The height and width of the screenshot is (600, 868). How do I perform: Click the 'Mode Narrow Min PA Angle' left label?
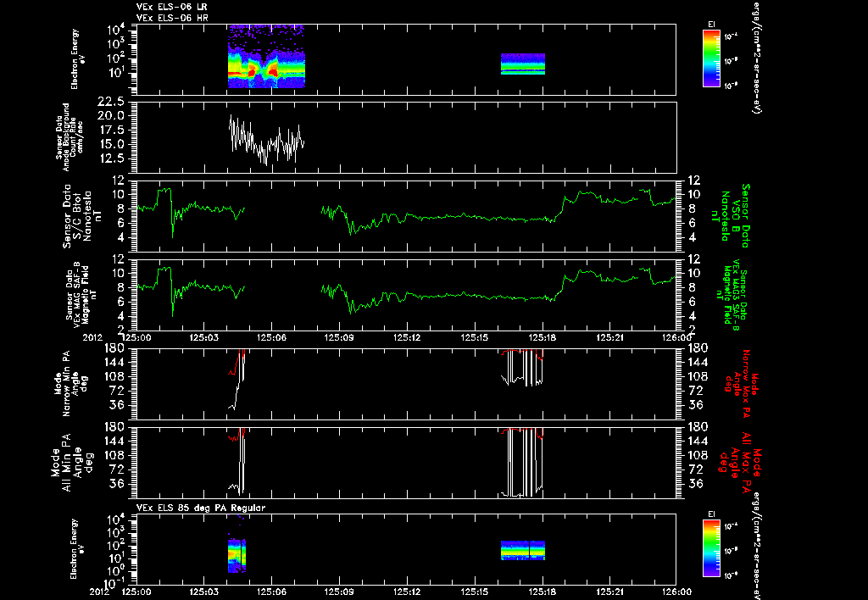[70, 384]
